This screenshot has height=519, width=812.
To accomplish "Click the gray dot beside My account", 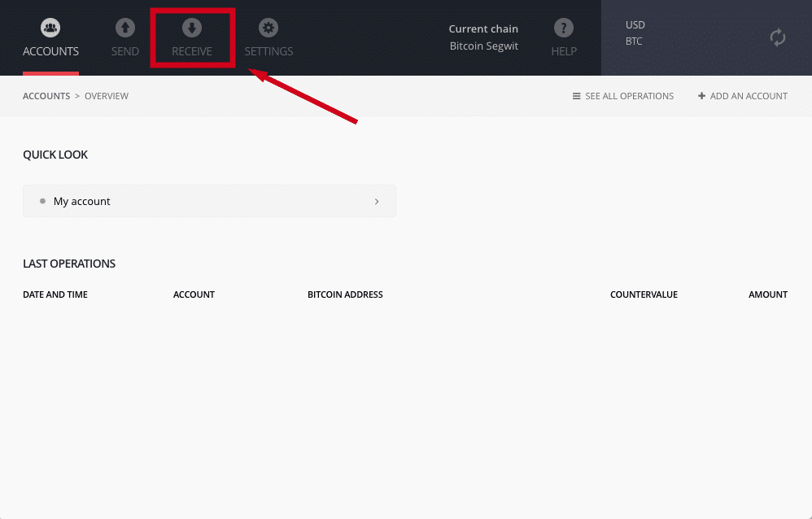I will [42, 201].
